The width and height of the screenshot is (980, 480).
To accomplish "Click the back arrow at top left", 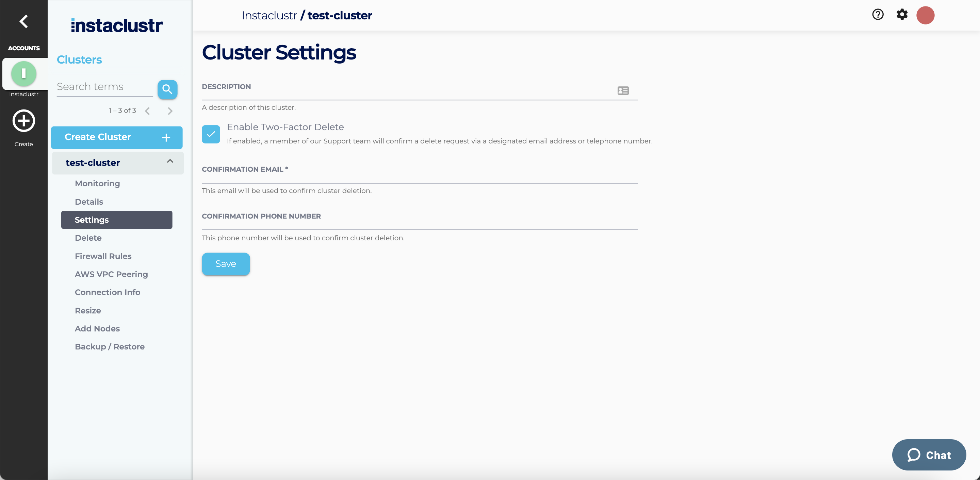I will 23,21.
